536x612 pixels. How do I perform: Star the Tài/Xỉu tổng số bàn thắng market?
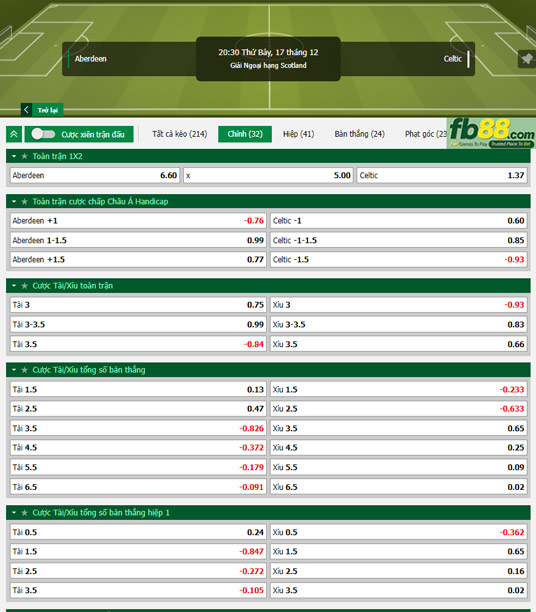coord(25,370)
